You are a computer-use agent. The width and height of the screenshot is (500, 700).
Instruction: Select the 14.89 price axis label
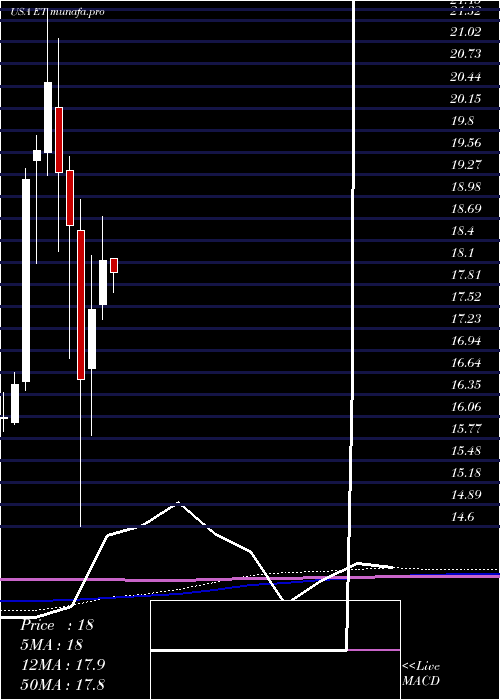(x=466, y=494)
